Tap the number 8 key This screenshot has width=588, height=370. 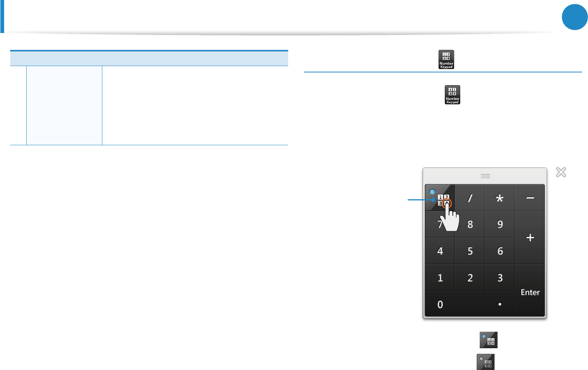coord(470,224)
